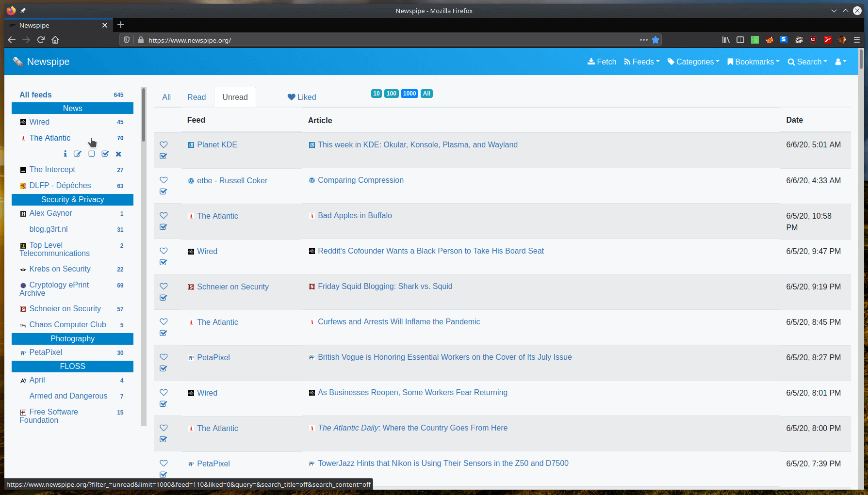868x495 pixels.
Task: Click the Newspipe logo in the header
Action: pos(41,62)
